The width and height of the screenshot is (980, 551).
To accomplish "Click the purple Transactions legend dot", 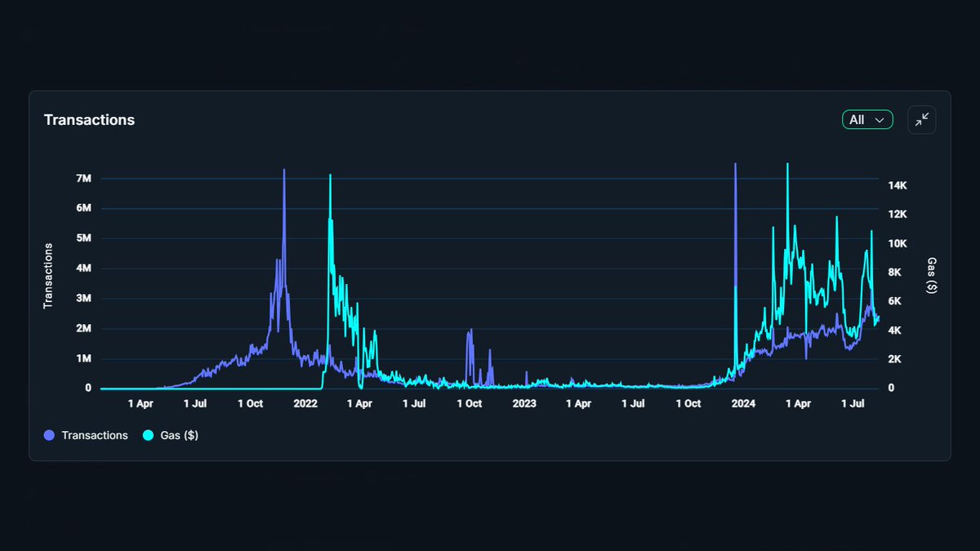I will tap(49, 435).
